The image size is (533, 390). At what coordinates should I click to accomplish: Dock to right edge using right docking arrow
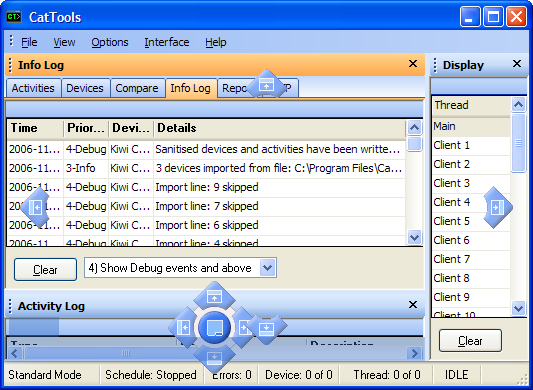coord(497,207)
